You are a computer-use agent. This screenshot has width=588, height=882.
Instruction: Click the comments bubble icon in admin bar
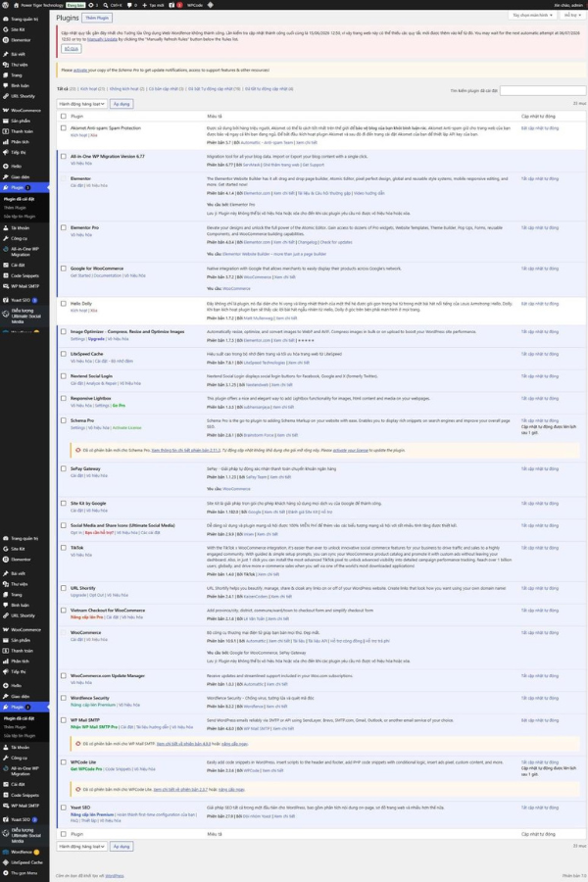point(129,5)
